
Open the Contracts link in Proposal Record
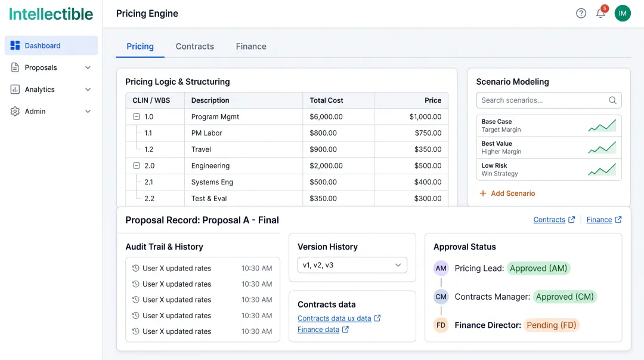[549, 220]
